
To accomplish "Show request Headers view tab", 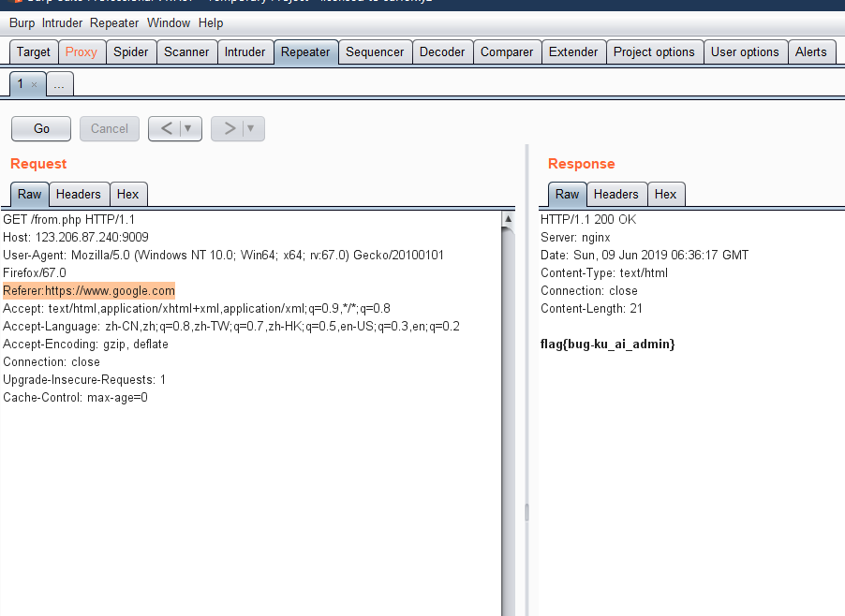I will pos(78,194).
